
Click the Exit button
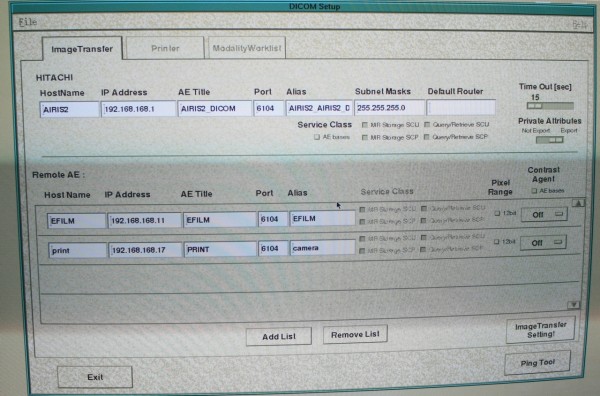pos(95,377)
